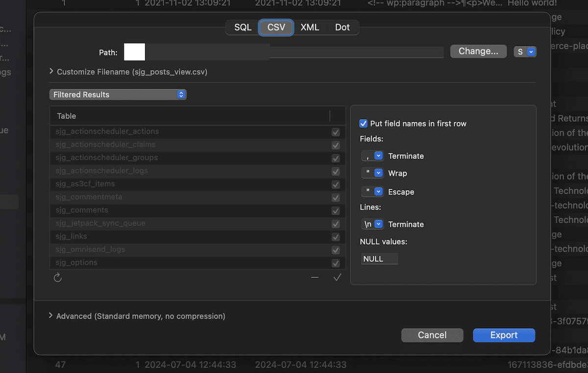The width and height of the screenshot is (588, 373).
Task: Select the sjg_jetpack_sync_queue table name
Action: point(100,224)
